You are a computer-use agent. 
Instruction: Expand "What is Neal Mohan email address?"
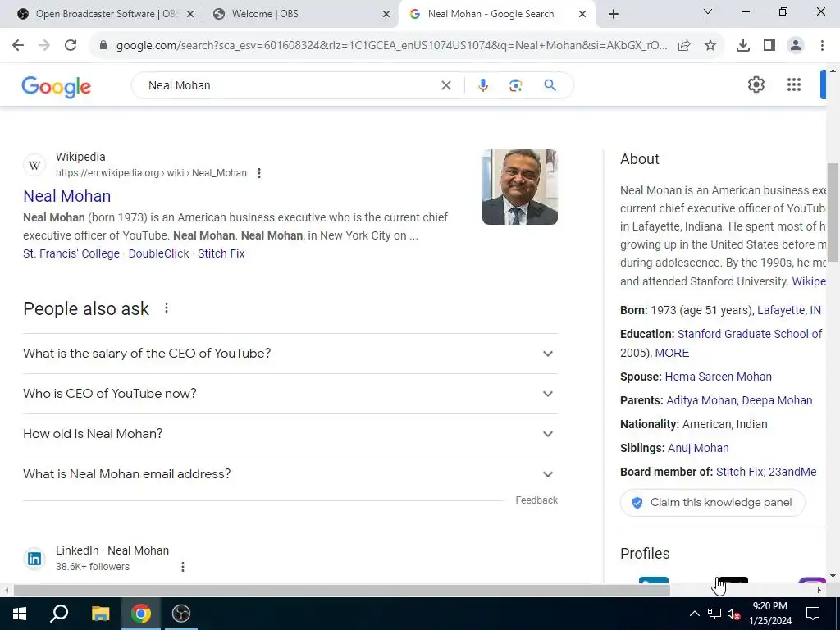(x=290, y=474)
